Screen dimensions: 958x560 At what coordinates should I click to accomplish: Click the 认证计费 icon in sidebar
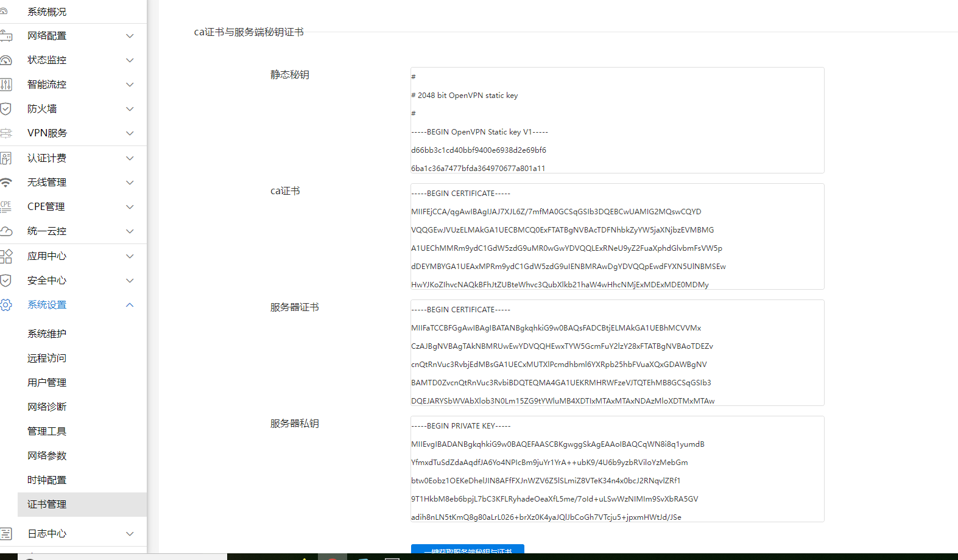[6, 158]
